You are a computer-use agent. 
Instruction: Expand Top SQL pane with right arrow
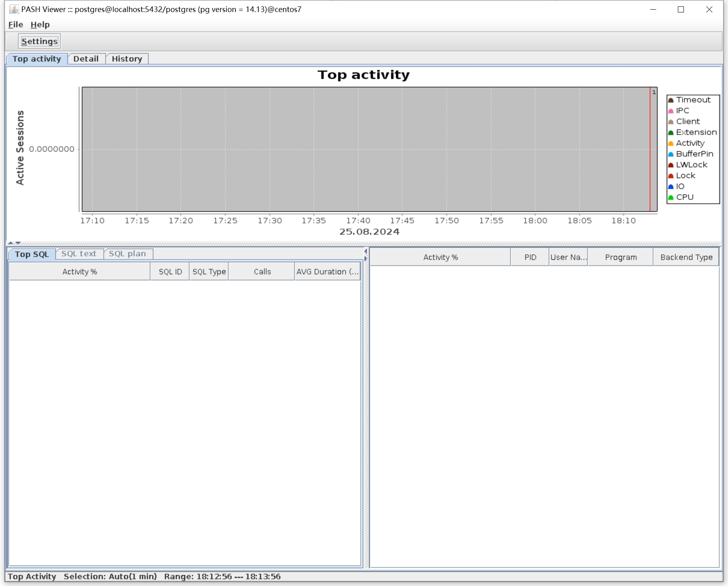point(366,259)
